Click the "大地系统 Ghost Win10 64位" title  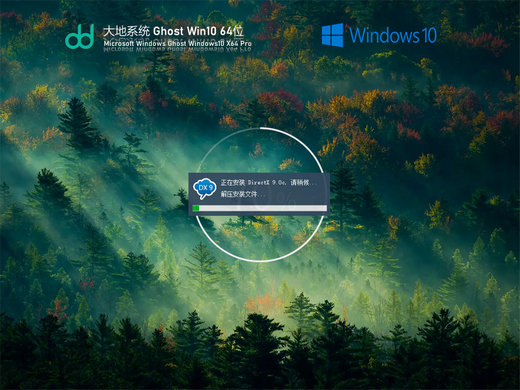(173, 31)
